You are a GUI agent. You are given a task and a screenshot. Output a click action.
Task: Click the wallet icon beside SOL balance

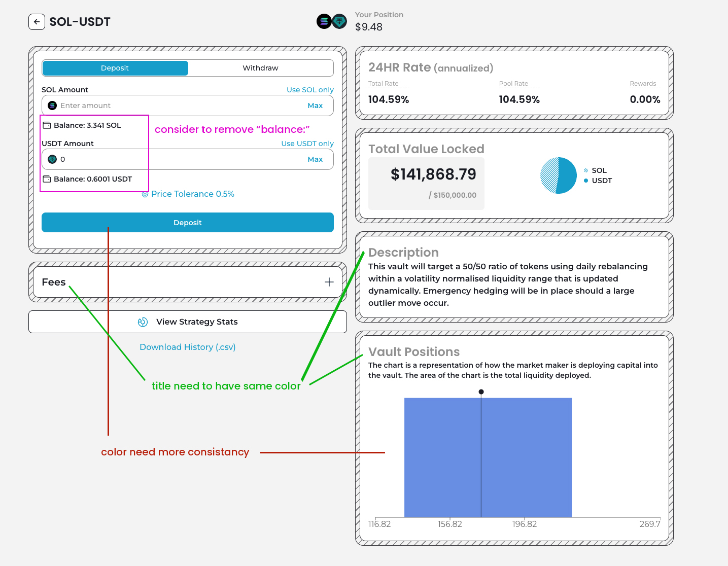pos(47,125)
